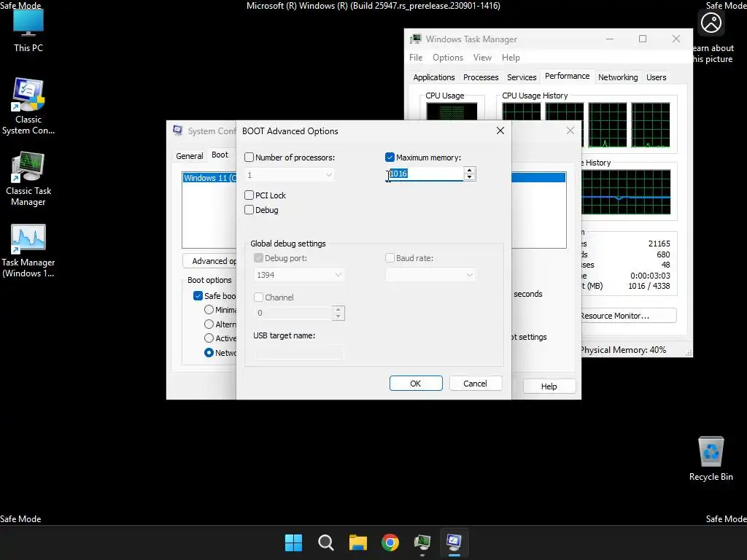Maximize the Windows Task Manager window

pos(643,39)
